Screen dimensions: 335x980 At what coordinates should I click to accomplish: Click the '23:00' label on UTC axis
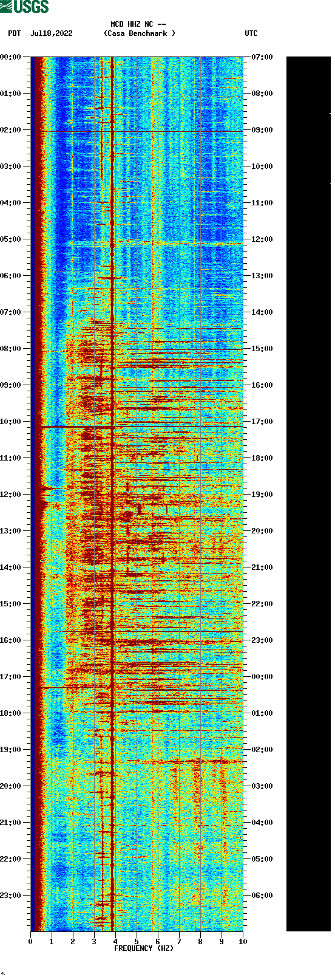pyautogui.click(x=262, y=640)
